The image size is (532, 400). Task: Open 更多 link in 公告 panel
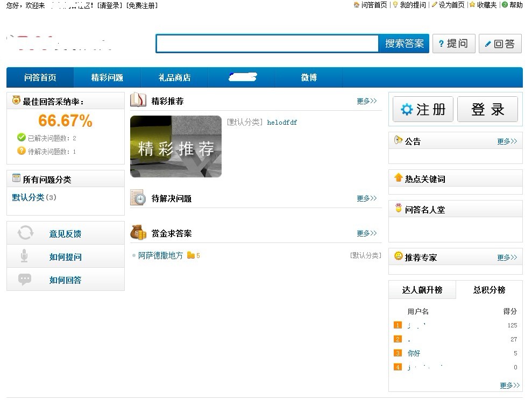click(507, 141)
